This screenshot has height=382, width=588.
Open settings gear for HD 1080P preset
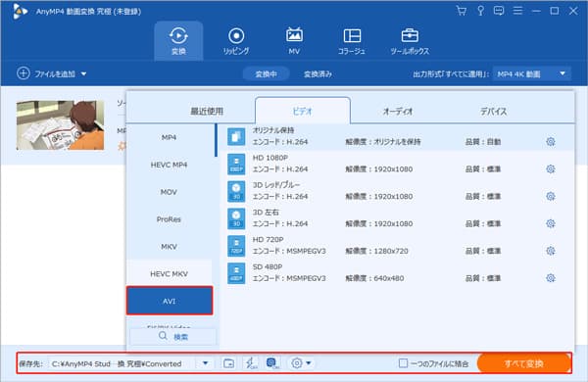550,169
